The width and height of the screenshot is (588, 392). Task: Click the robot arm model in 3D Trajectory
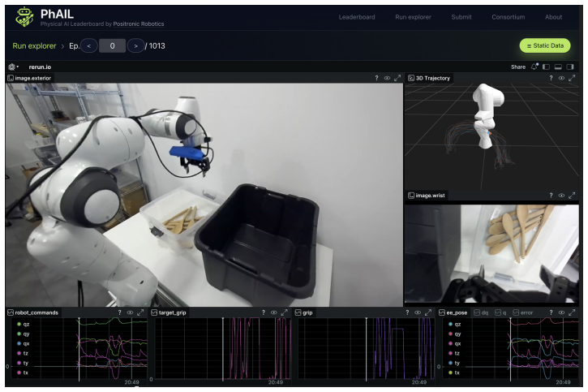click(x=487, y=115)
